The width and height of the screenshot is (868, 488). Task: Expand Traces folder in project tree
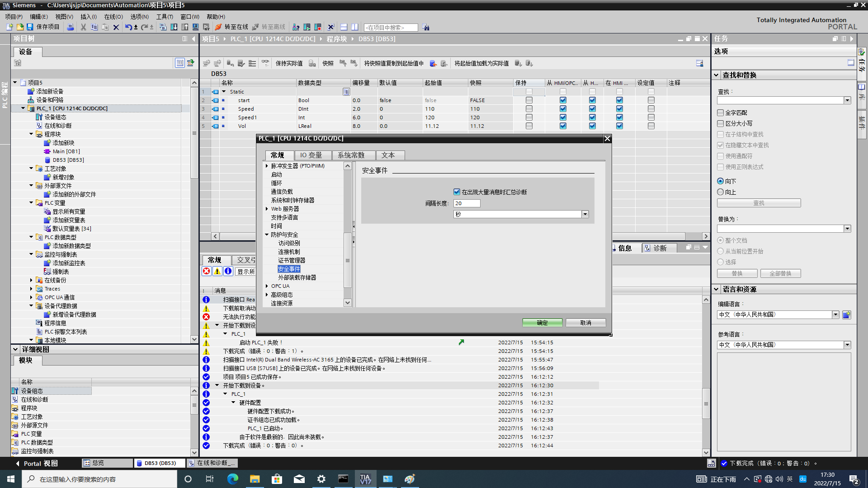point(31,289)
